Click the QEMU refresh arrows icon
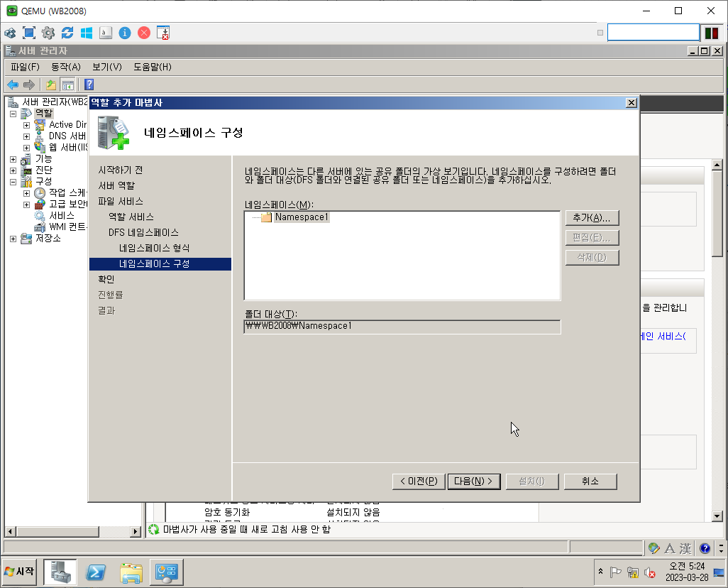 (67, 33)
